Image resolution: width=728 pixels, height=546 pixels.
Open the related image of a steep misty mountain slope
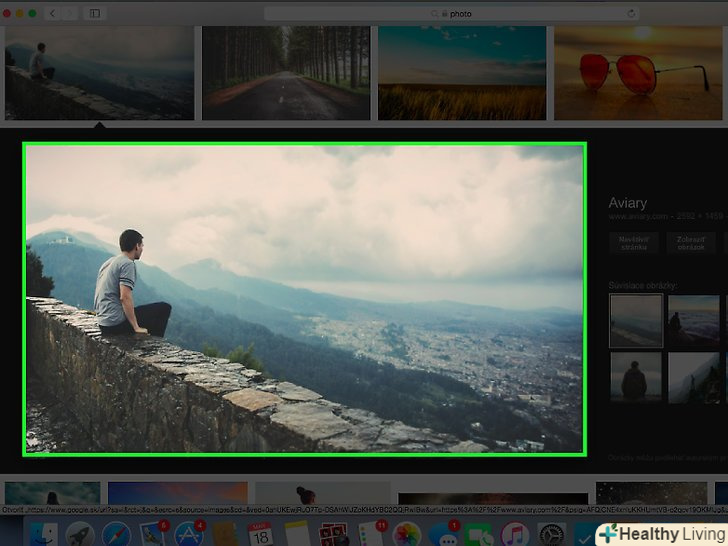(x=694, y=377)
